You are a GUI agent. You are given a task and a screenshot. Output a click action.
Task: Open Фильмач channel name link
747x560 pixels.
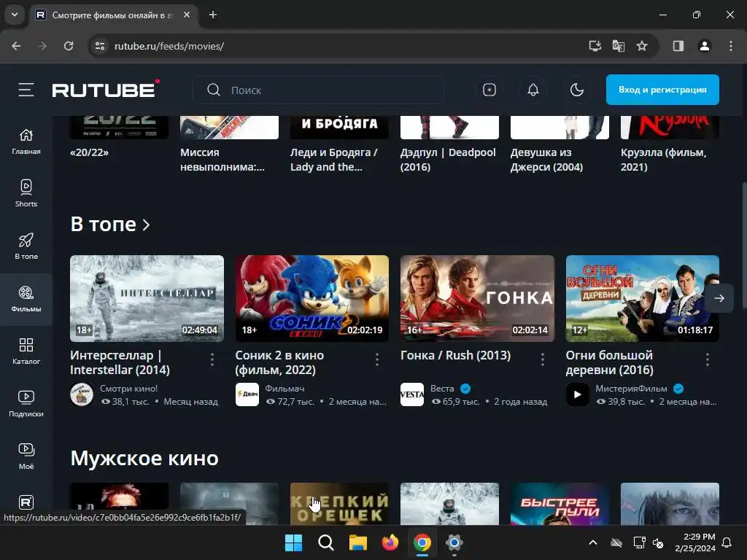click(x=285, y=389)
